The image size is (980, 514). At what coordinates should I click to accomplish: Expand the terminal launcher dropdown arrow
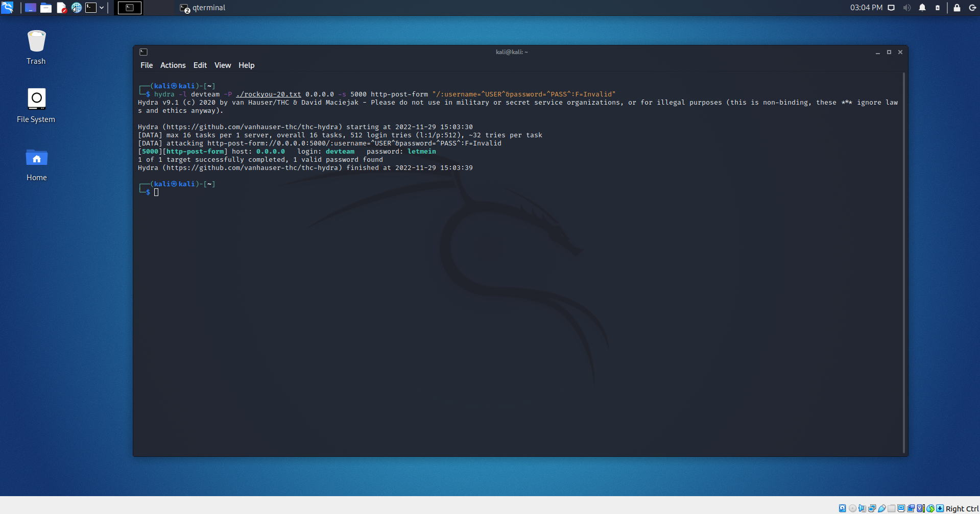tap(102, 8)
